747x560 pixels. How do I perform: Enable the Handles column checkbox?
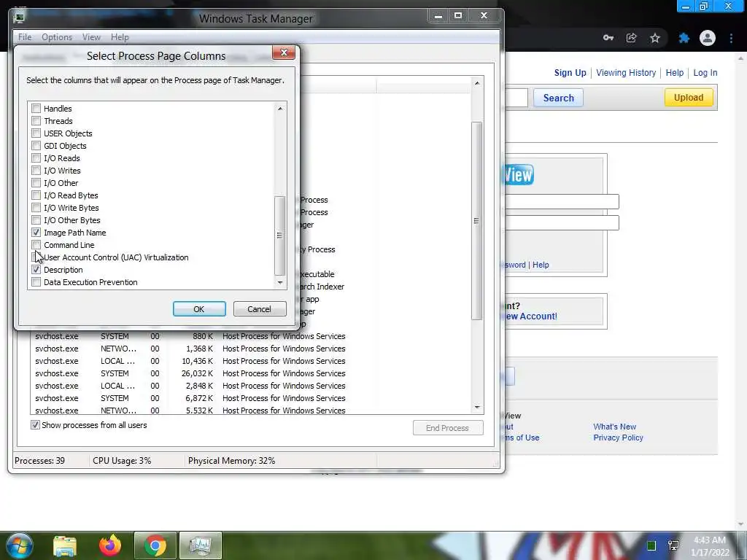36,109
